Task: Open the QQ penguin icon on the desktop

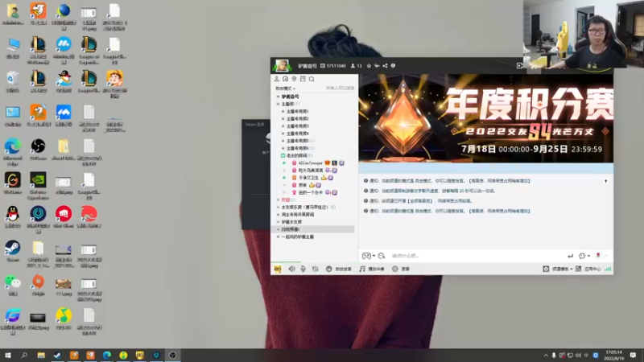Action: click(13, 216)
